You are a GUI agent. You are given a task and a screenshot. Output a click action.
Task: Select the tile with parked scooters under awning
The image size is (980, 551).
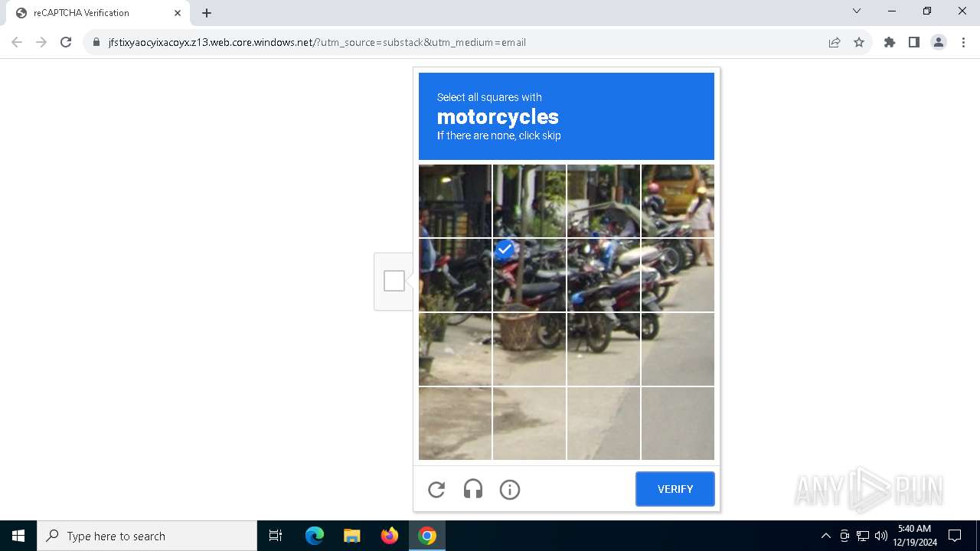[604, 201]
